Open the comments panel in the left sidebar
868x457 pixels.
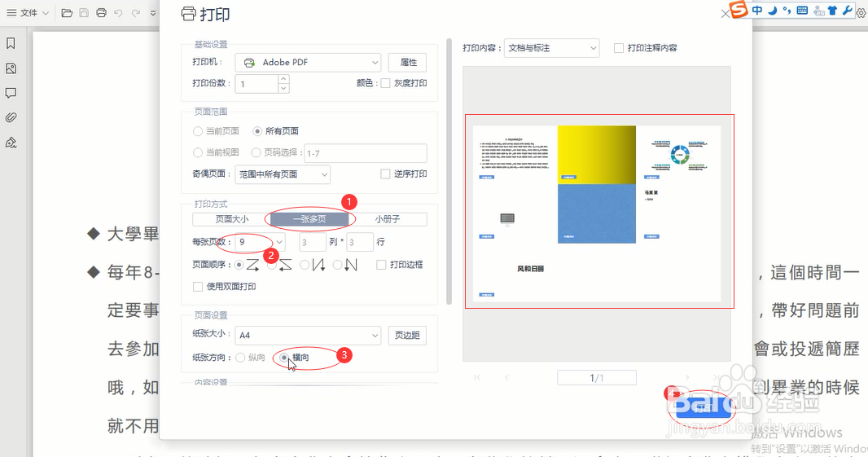point(11,93)
